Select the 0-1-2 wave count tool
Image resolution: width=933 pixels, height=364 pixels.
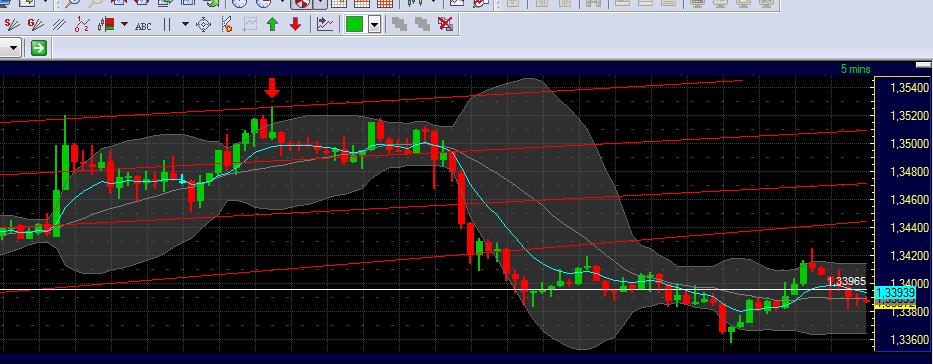pos(82,25)
